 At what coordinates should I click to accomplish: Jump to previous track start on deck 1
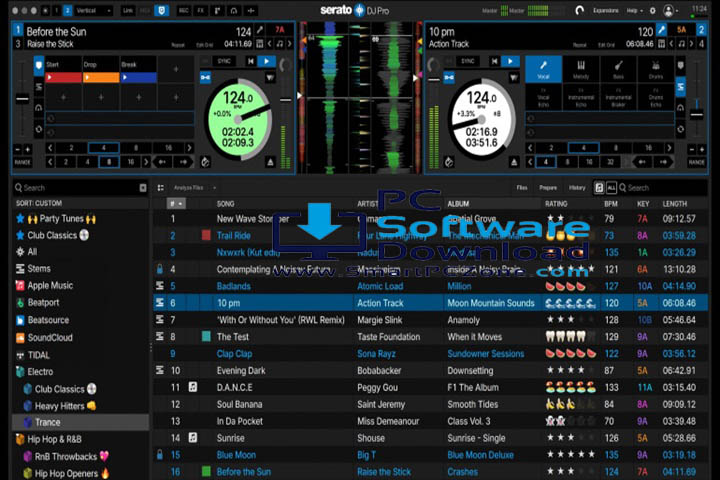(x=251, y=61)
